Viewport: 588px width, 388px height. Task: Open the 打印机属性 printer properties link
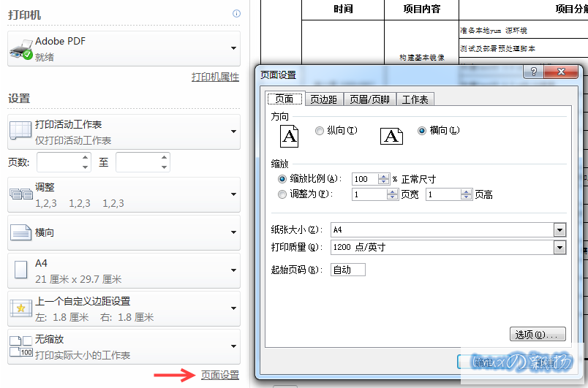pos(215,77)
